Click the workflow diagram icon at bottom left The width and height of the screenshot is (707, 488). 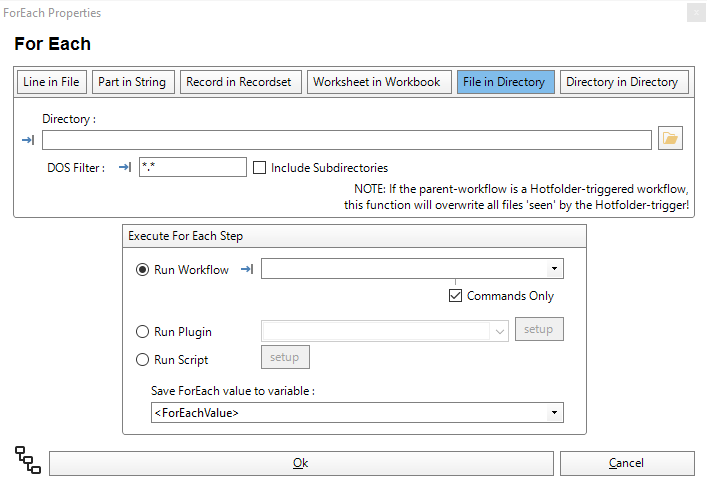point(28,461)
